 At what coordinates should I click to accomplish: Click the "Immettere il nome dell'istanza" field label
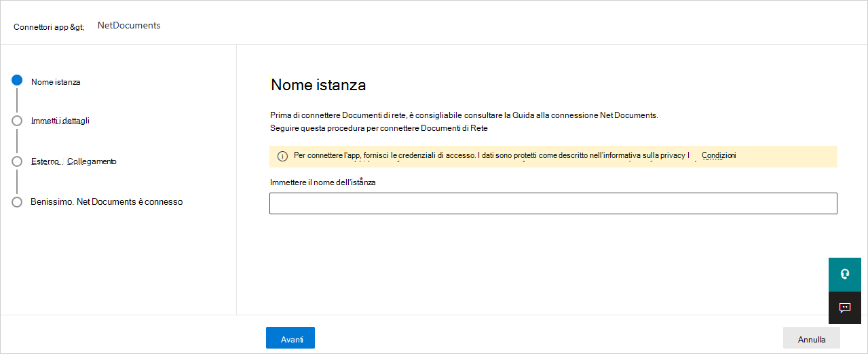[322, 182]
